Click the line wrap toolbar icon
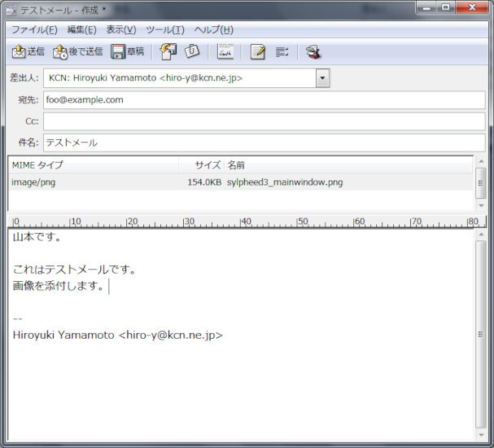The width and height of the screenshot is (494, 448). click(x=282, y=52)
